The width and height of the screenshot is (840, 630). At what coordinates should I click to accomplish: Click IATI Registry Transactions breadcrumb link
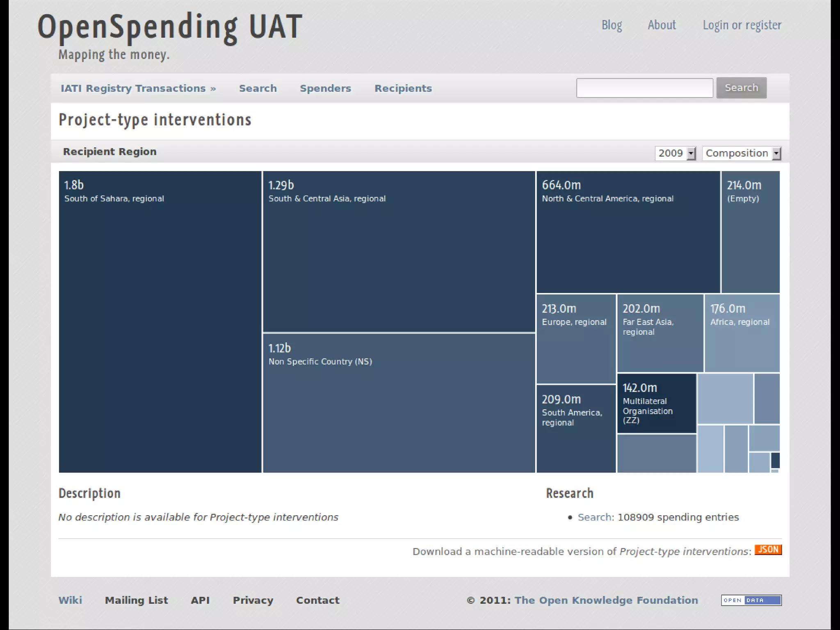tap(133, 89)
